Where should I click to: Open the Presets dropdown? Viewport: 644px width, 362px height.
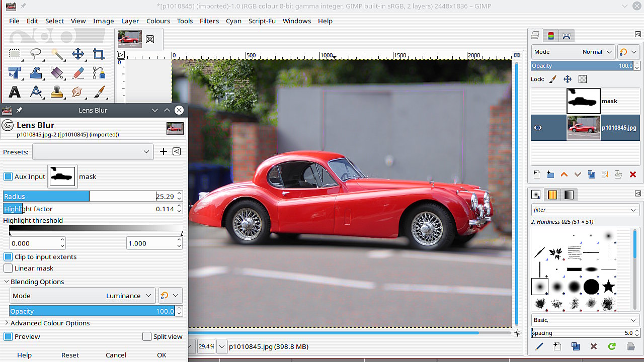click(x=93, y=152)
